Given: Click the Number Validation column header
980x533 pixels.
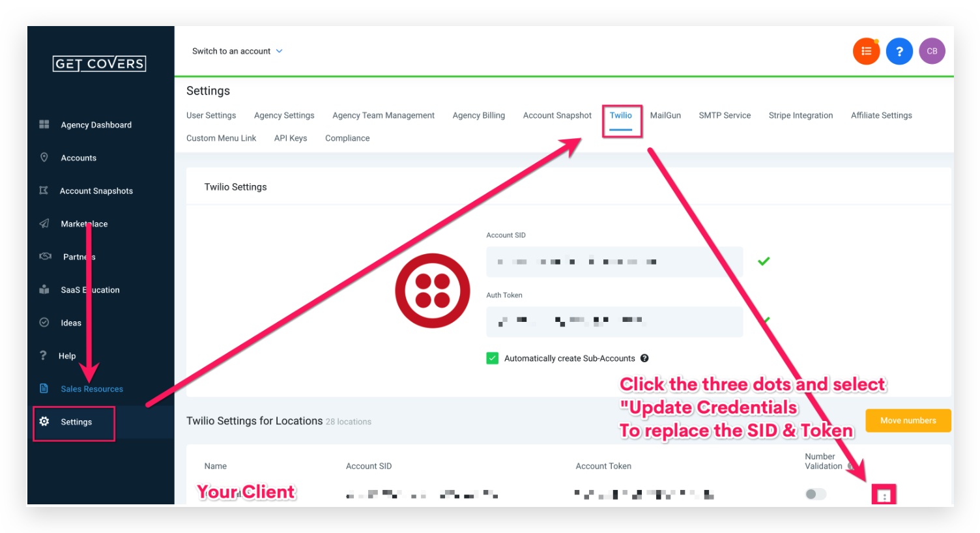Looking at the screenshot, I should coord(824,461).
